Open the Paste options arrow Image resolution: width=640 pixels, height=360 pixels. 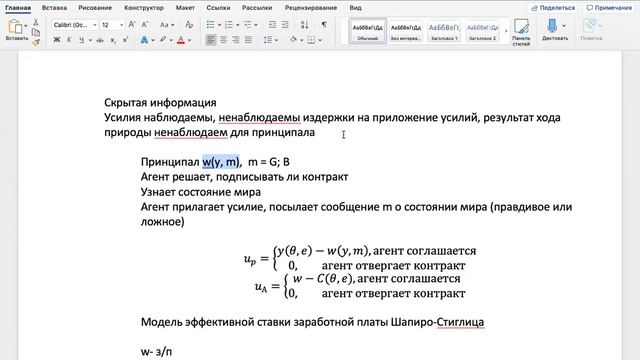click(x=26, y=25)
